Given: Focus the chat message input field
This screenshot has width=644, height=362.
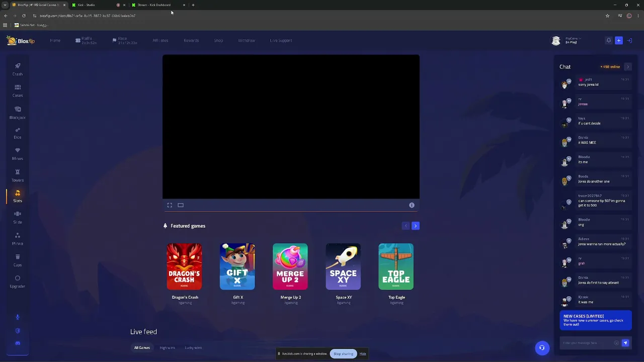Looking at the screenshot, I should pyautogui.click(x=587, y=343).
